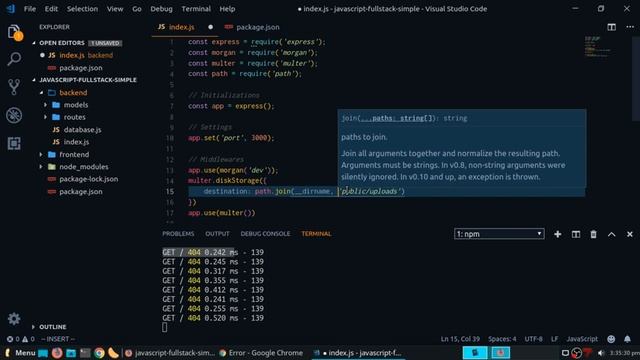The image size is (640, 360).
Task: Open the terminal selector dropdown 1: npm
Action: coord(499,234)
